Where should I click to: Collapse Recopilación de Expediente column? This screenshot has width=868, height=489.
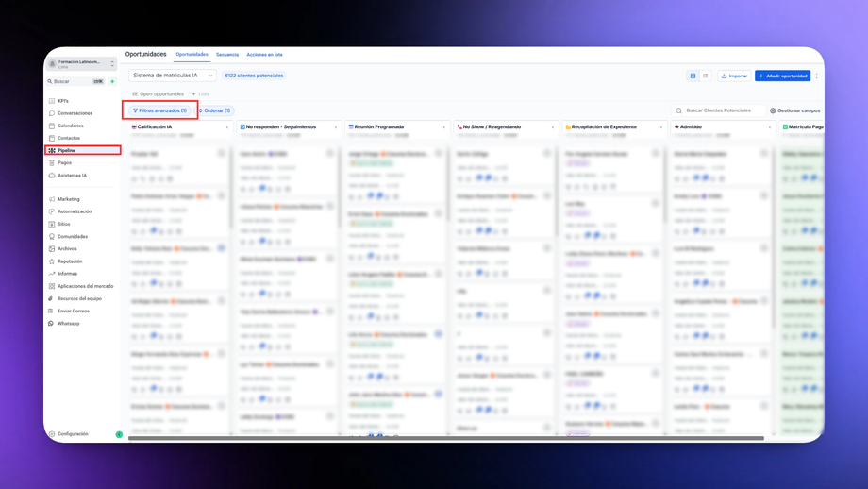[661, 127]
